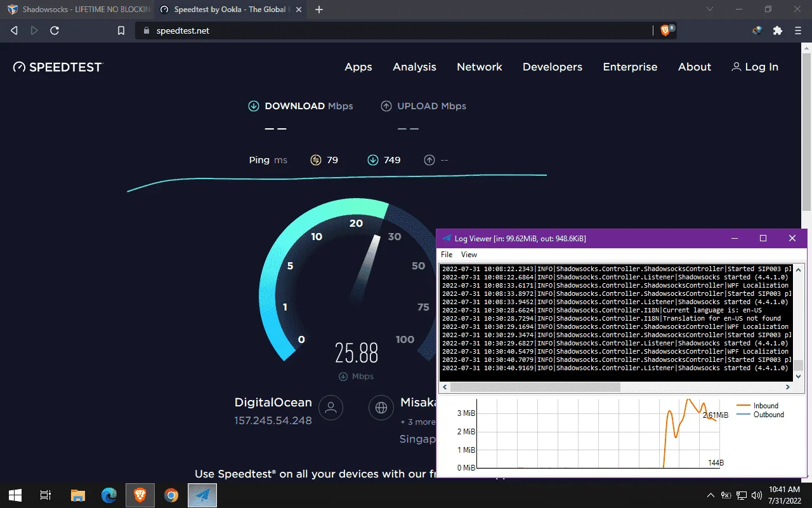This screenshot has height=508, width=812.
Task: Click the IP address 157.245.54.248
Action: coord(273,420)
